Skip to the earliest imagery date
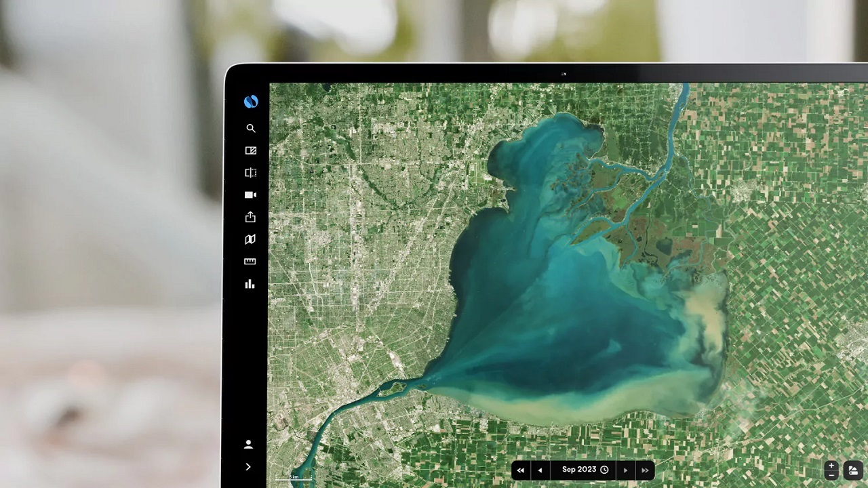The width and height of the screenshot is (868, 488). pyautogui.click(x=521, y=470)
